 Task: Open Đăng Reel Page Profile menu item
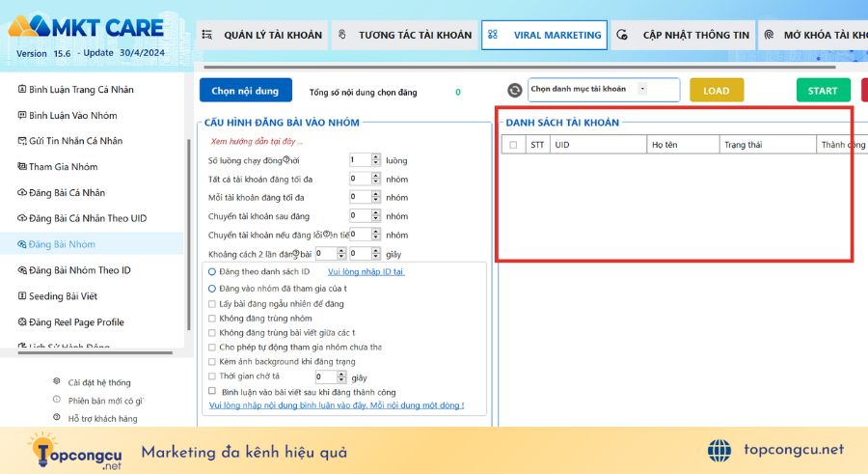[76, 322]
